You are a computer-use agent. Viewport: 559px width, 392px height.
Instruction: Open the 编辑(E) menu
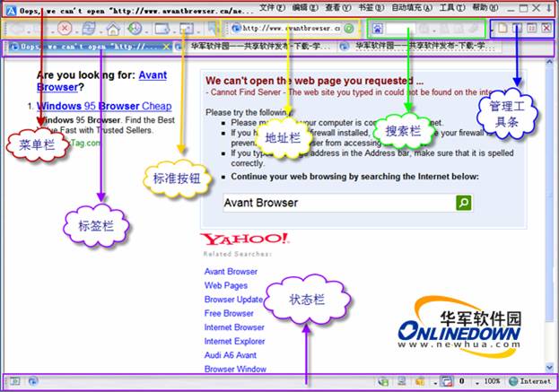click(x=305, y=7)
